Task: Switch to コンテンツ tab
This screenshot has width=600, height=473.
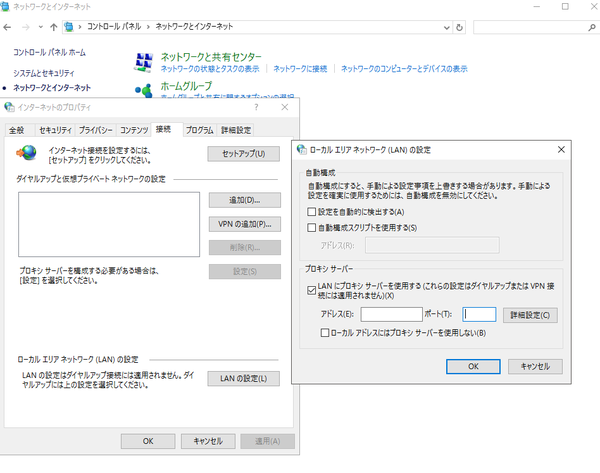Action: pyautogui.click(x=134, y=130)
